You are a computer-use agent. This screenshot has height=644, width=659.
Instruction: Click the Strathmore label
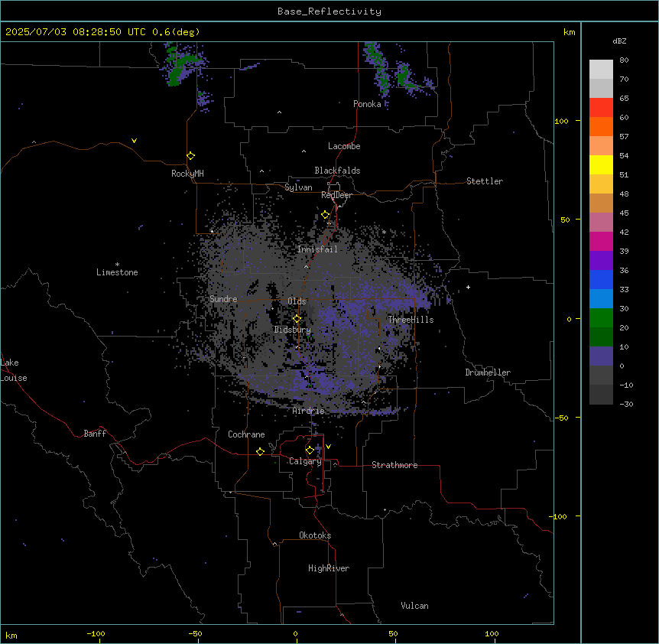point(394,465)
